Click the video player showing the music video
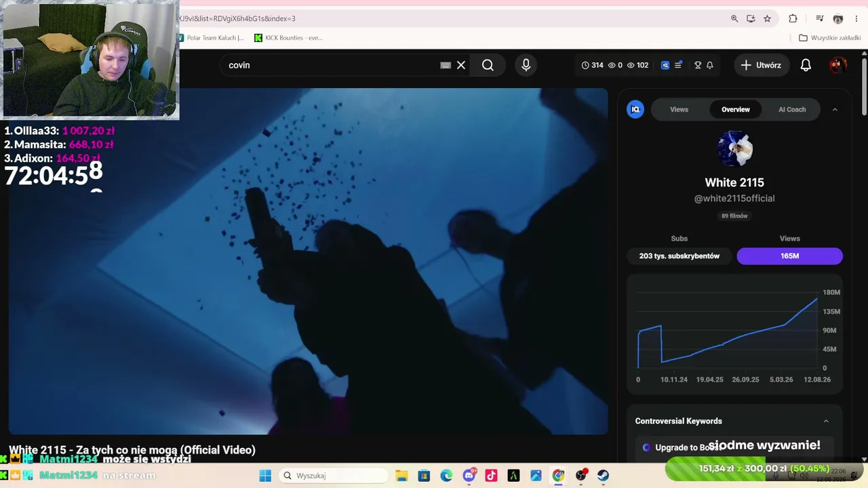This screenshot has width=868, height=488. tap(309, 261)
